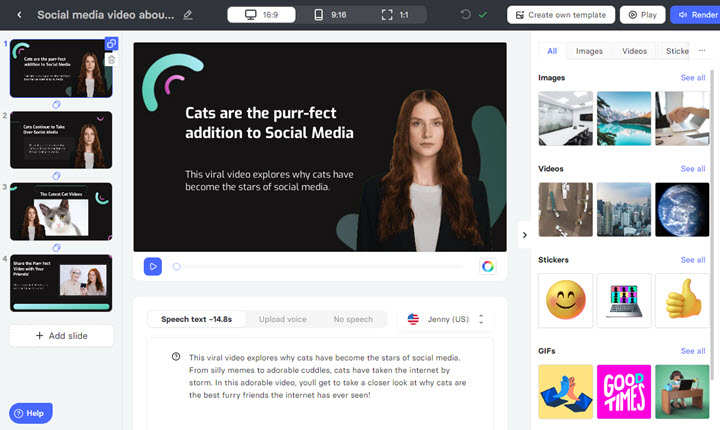720x430 pixels.
Task: Click the media panel vertical scrollbar
Action: 712,225
